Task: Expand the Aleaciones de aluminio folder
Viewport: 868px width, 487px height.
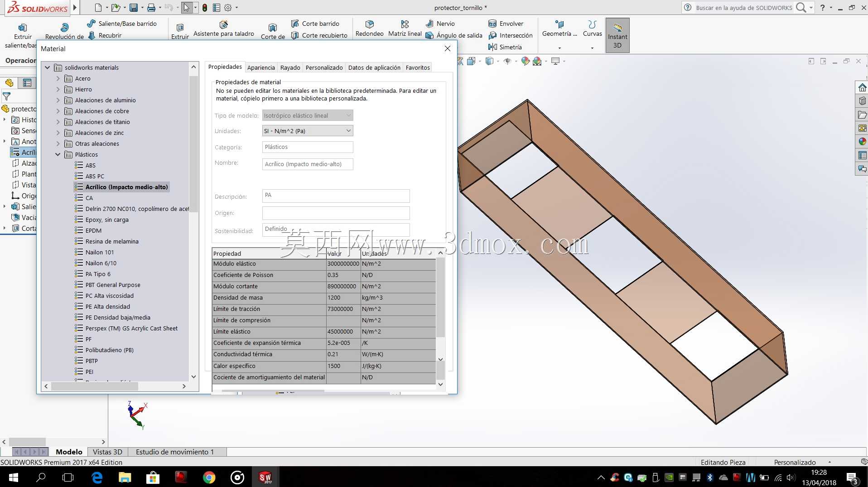Action: point(58,100)
